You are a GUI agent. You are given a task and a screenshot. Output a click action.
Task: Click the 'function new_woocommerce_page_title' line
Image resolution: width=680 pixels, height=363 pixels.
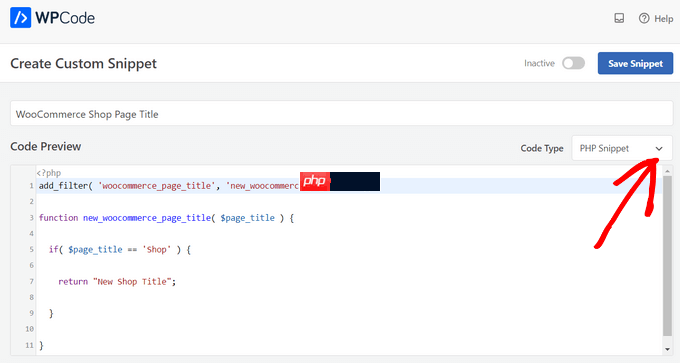click(167, 218)
